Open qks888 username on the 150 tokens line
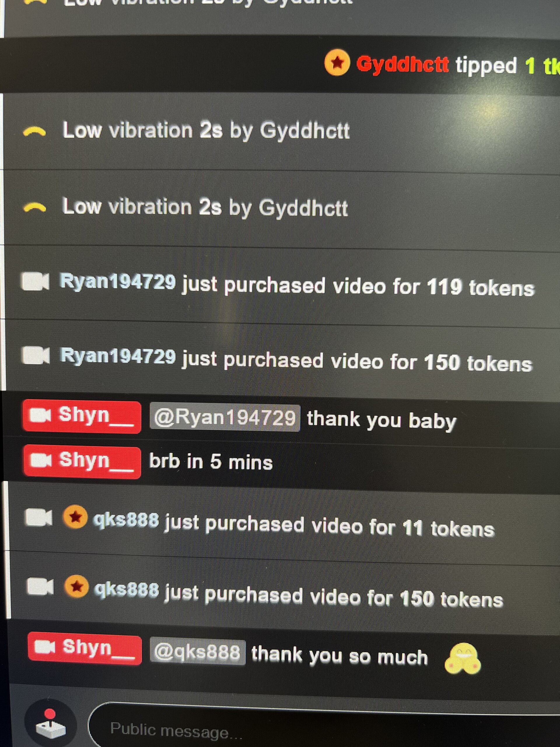This screenshot has height=747, width=560. [127, 590]
